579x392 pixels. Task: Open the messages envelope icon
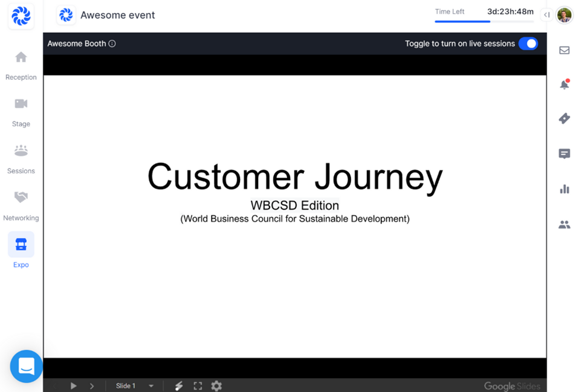(564, 50)
